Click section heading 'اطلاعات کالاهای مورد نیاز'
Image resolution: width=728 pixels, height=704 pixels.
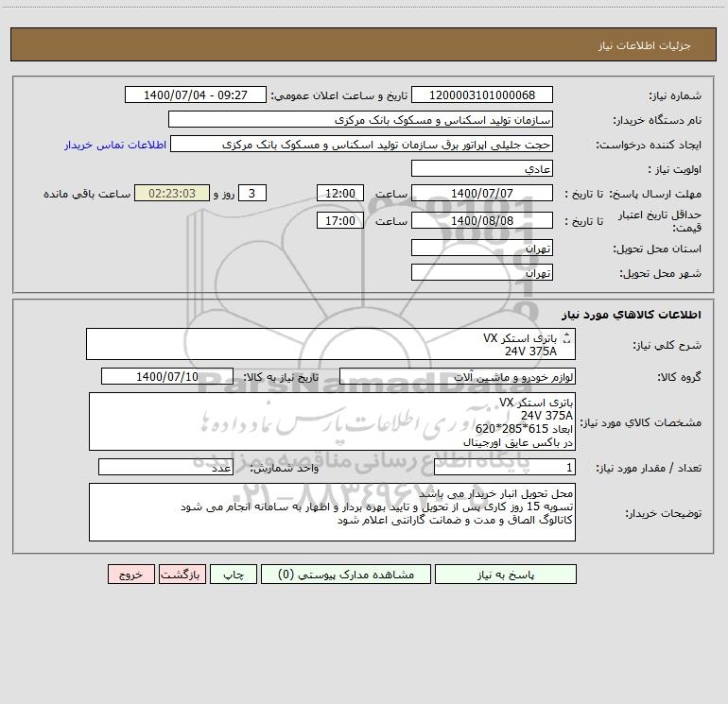point(632,315)
